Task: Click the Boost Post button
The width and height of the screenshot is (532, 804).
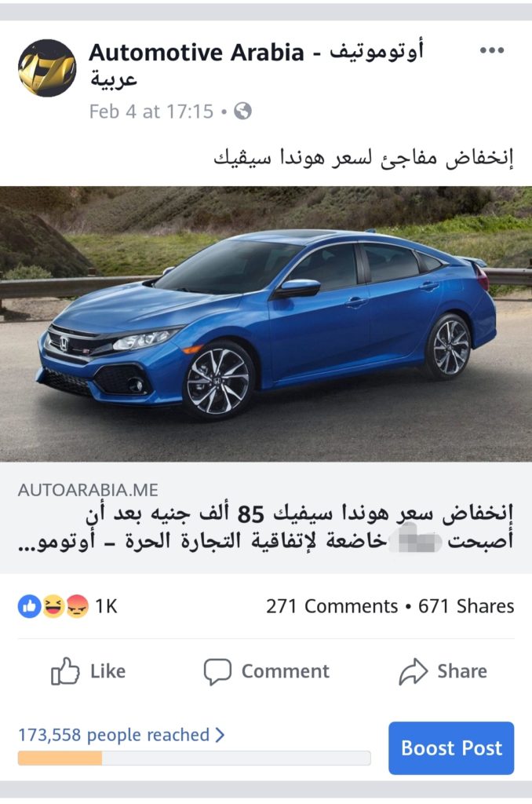Action: coord(451,747)
